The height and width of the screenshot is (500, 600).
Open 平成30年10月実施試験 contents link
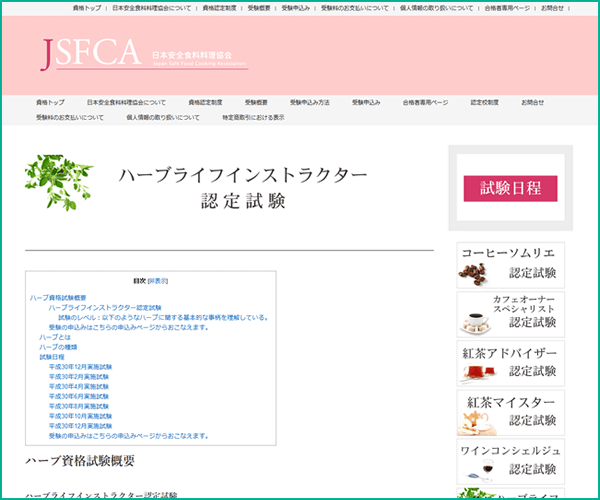(80, 416)
